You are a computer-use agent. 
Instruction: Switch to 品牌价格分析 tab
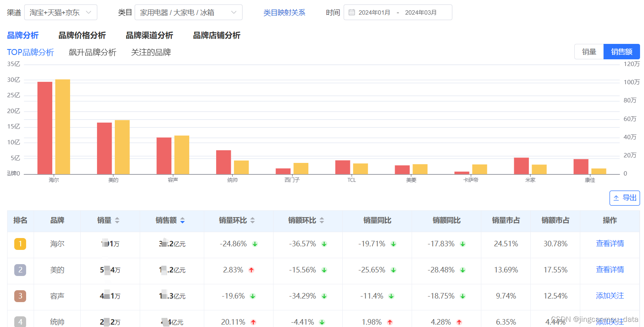[82, 35]
